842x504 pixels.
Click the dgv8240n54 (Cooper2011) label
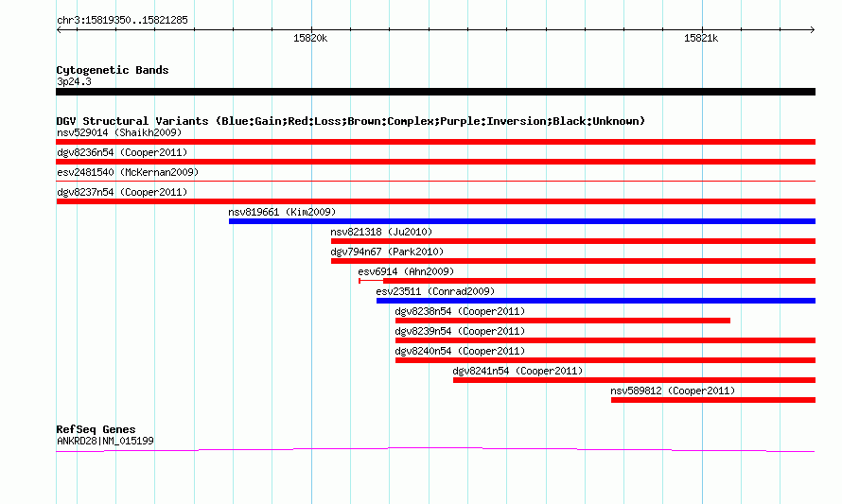pos(460,351)
